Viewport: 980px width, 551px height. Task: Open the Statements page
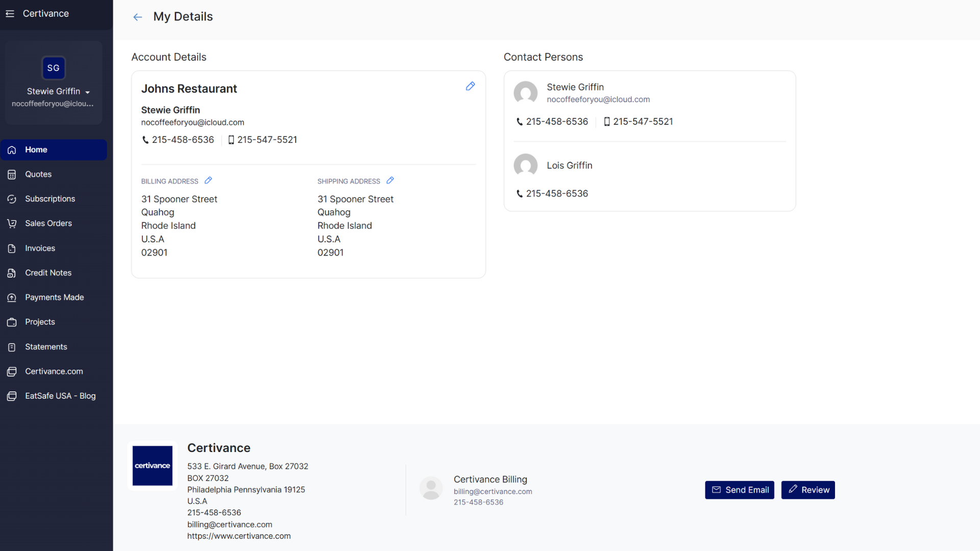tap(46, 347)
